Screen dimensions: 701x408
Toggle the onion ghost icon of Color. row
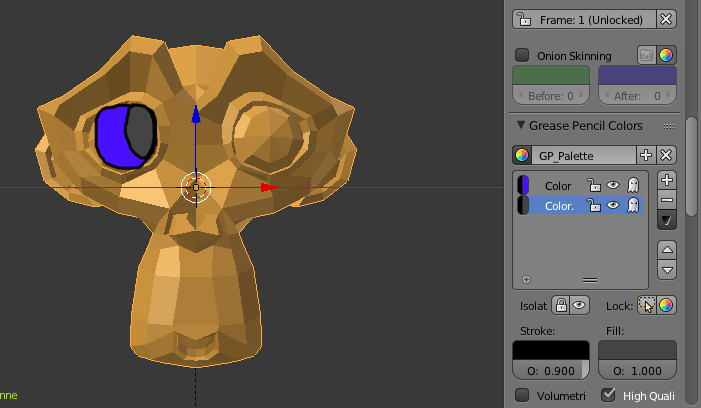(x=633, y=206)
